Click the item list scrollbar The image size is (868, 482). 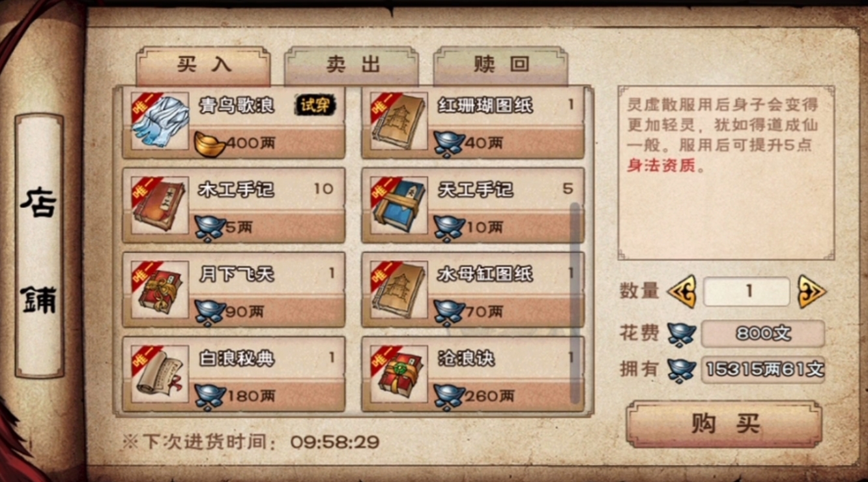coord(575,303)
